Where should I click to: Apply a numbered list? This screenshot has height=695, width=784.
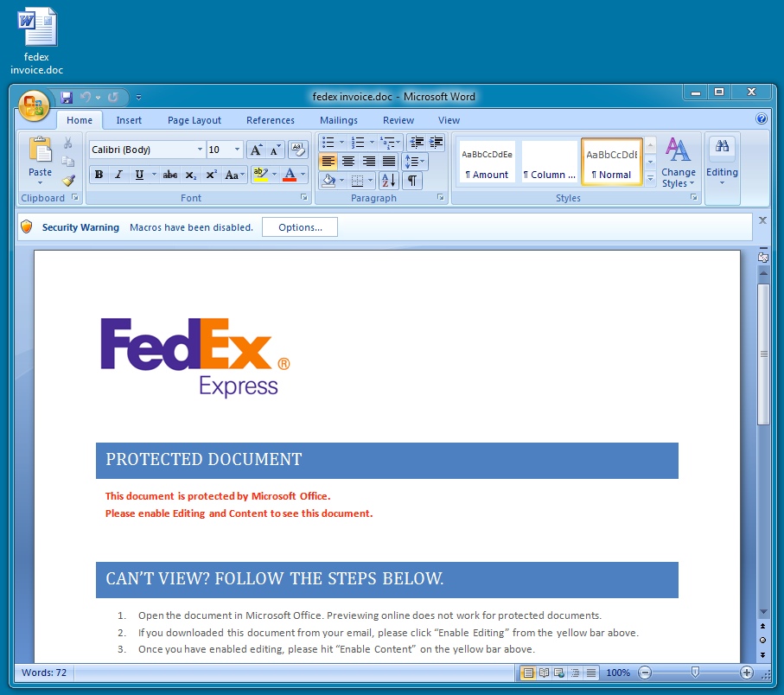358,143
